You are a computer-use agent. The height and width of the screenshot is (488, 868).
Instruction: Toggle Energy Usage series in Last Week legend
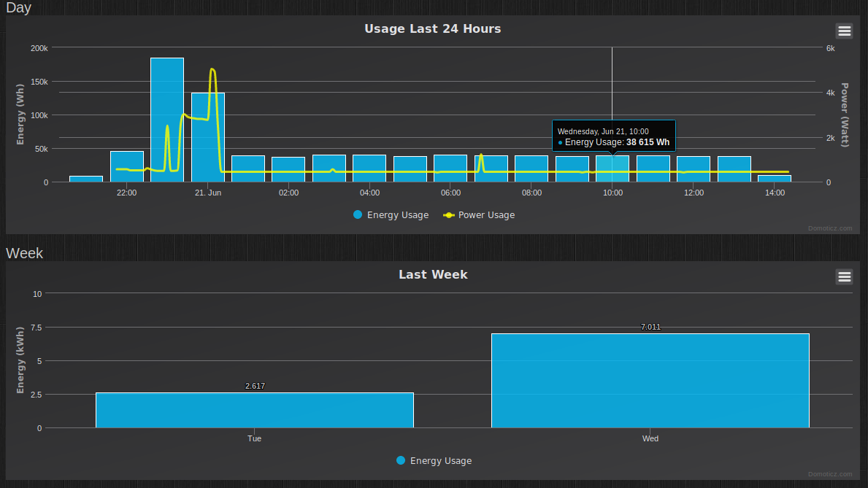[434, 460]
